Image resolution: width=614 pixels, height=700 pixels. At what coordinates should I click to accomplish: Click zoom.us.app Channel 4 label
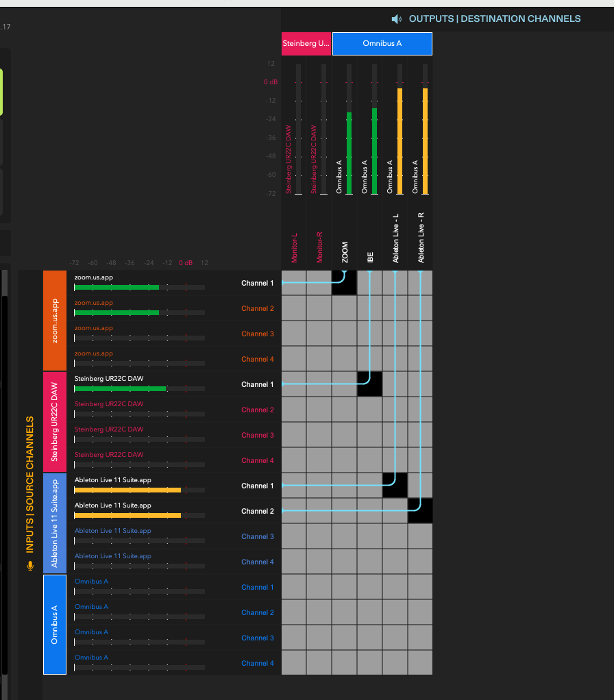click(258, 360)
